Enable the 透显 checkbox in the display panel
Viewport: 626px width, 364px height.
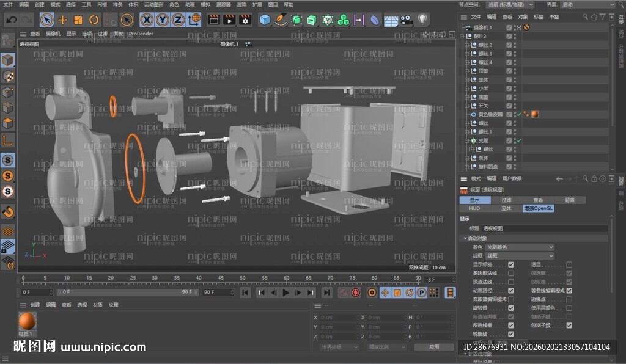tap(569, 264)
